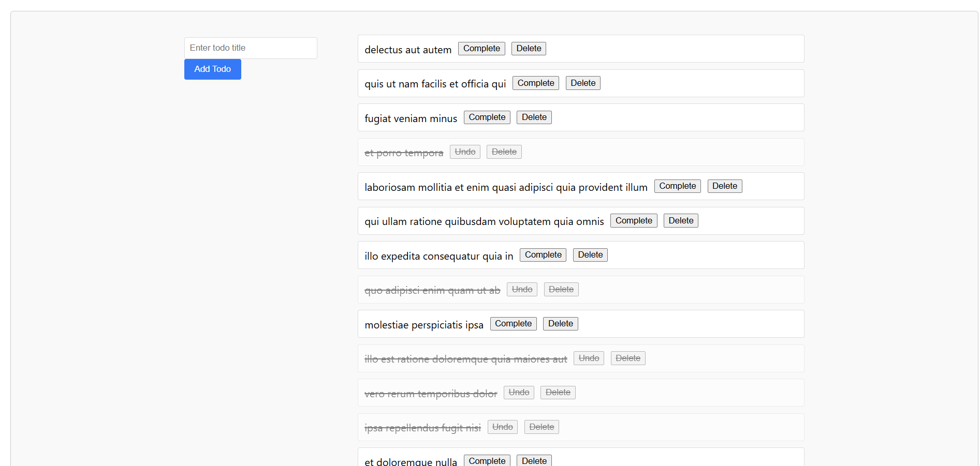This screenshot has width=980, height=466.
Task: Click the Add Todo button
Action: point(212,69)
